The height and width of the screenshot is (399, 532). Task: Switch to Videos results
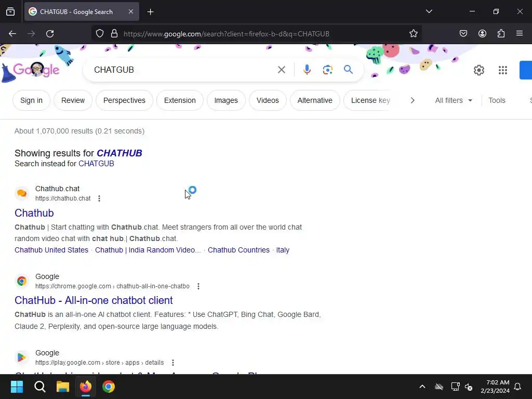[268, 100]
